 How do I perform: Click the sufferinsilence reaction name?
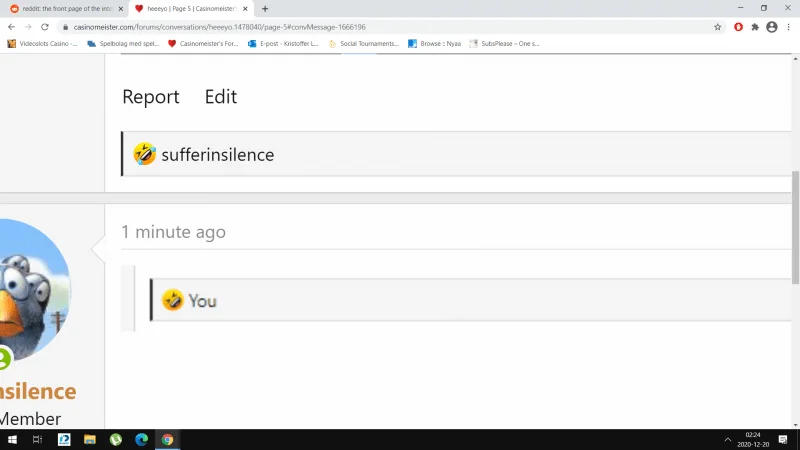218,155
